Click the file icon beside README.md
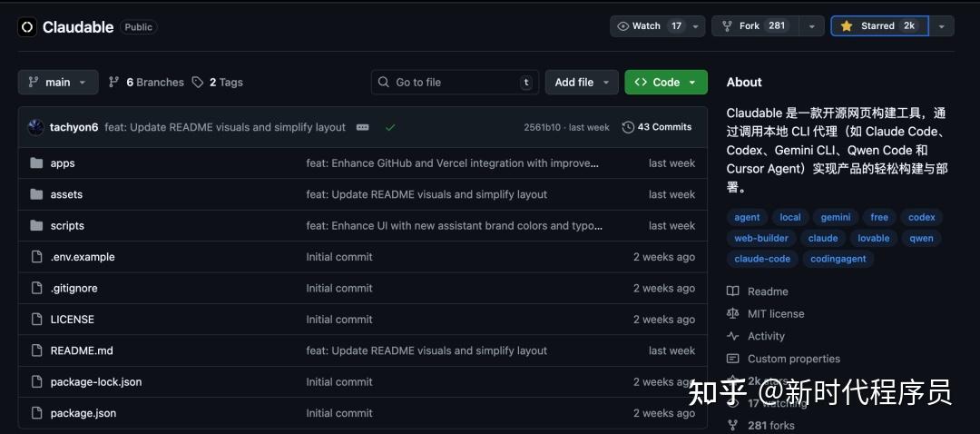Screen dimensions: 980x434 pyautogui.click(x=36, y=350)
